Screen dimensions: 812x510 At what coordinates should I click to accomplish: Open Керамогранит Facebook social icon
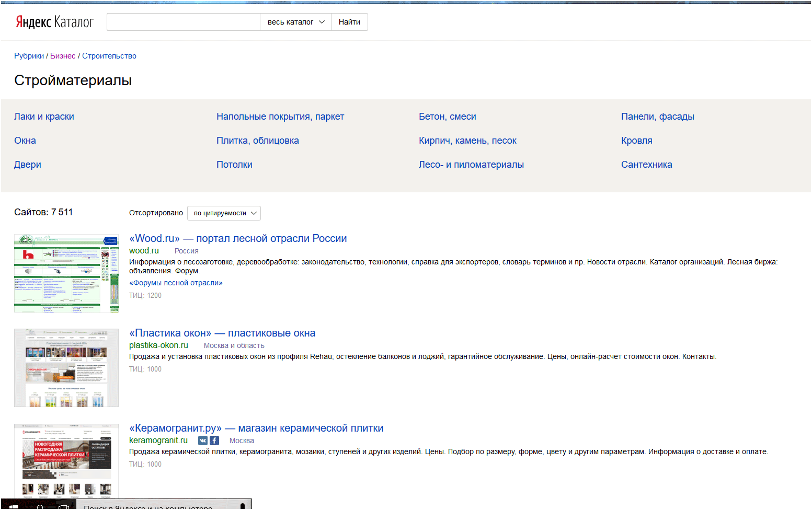coord(214,441)
